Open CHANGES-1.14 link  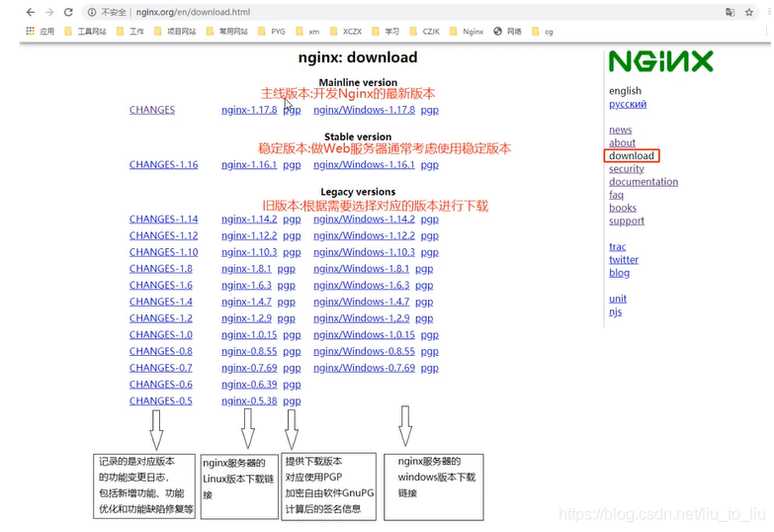pyautogui.click(x=163, y=219)
